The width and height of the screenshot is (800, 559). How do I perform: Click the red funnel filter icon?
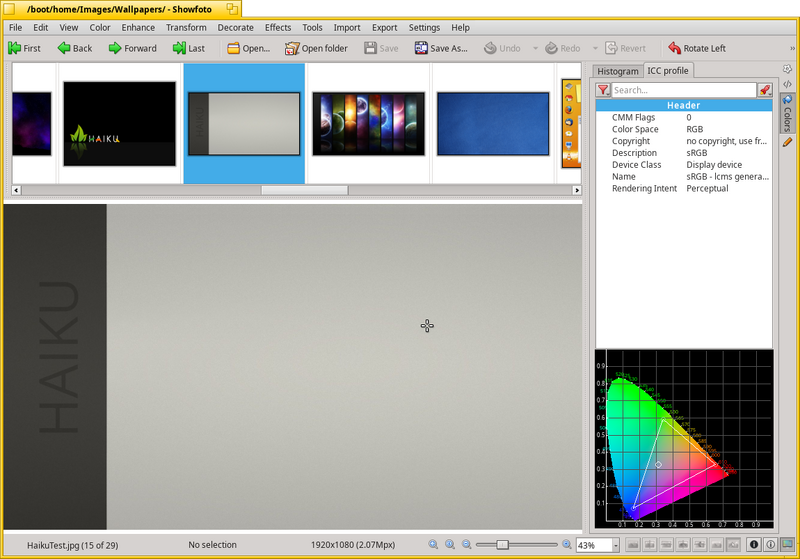tap(603, 90)
